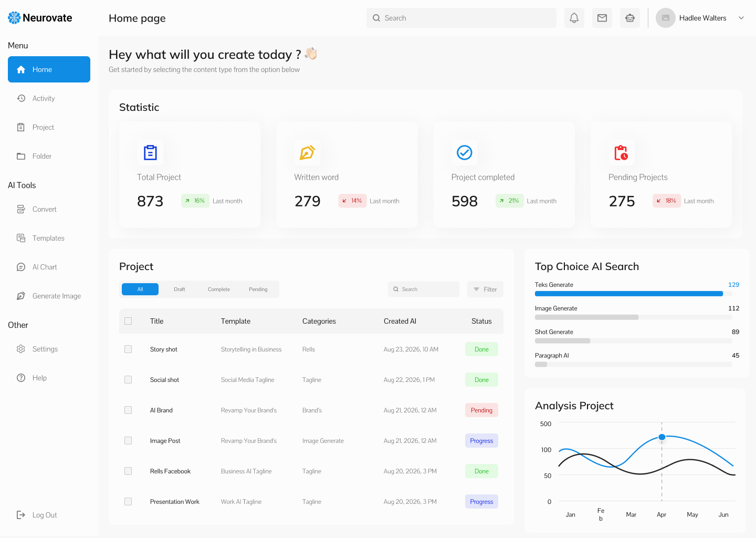
Task: Open the Templates sidebar item
Action: click(x=48, y=239)
